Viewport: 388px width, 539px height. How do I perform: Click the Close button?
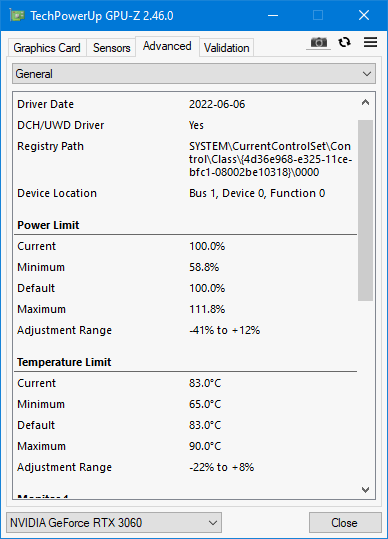(x=345, y=523)
